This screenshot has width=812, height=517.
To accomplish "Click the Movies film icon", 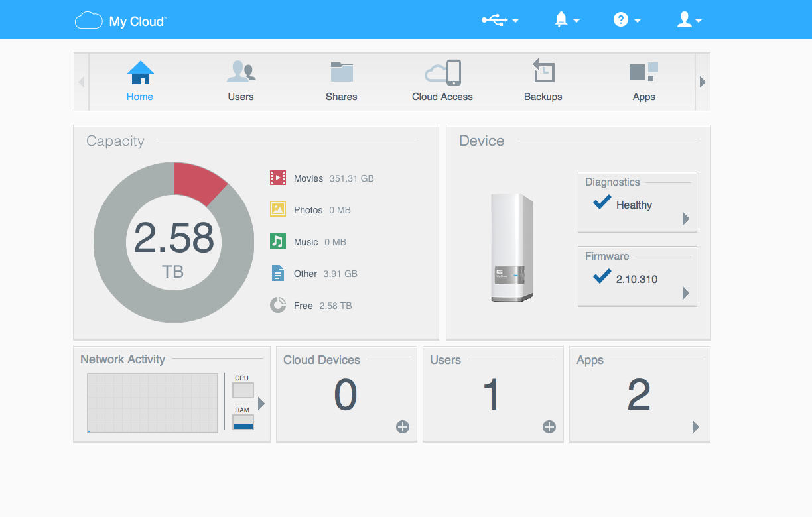I will click(278, 178).
